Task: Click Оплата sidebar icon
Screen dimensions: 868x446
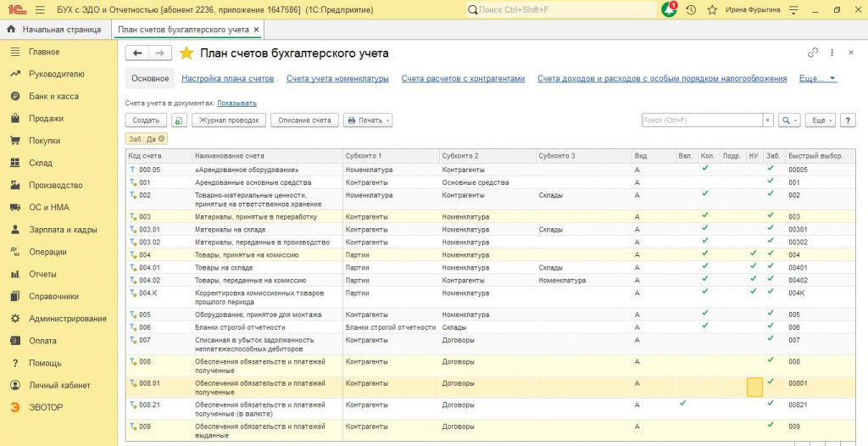Action: (x=15, y=341)
